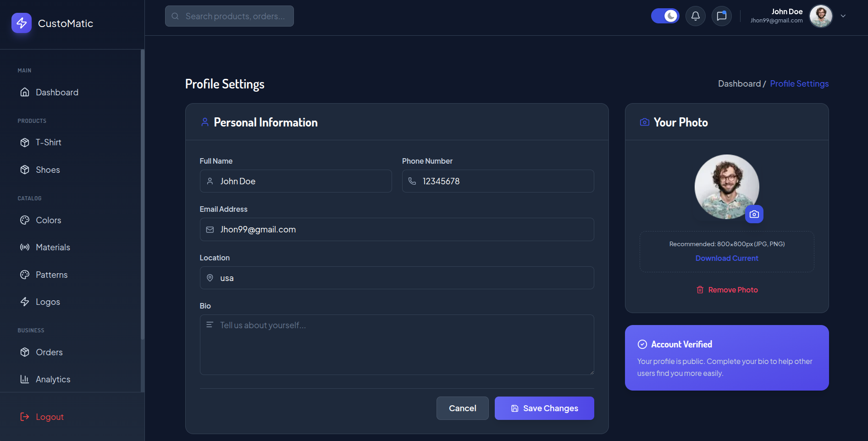
Task: Click the Dashboard home icon
Action: coord(25,92)
